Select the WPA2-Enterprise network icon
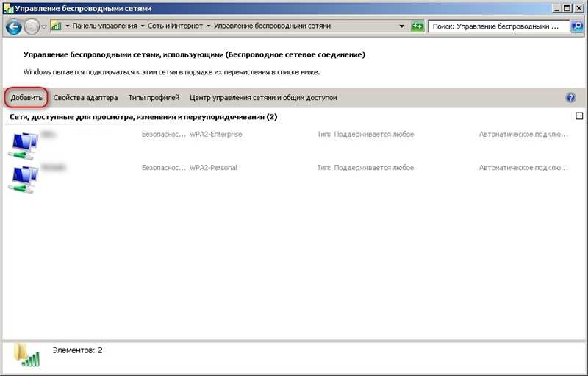Viewport: 588px width, 376px height. 24,145
